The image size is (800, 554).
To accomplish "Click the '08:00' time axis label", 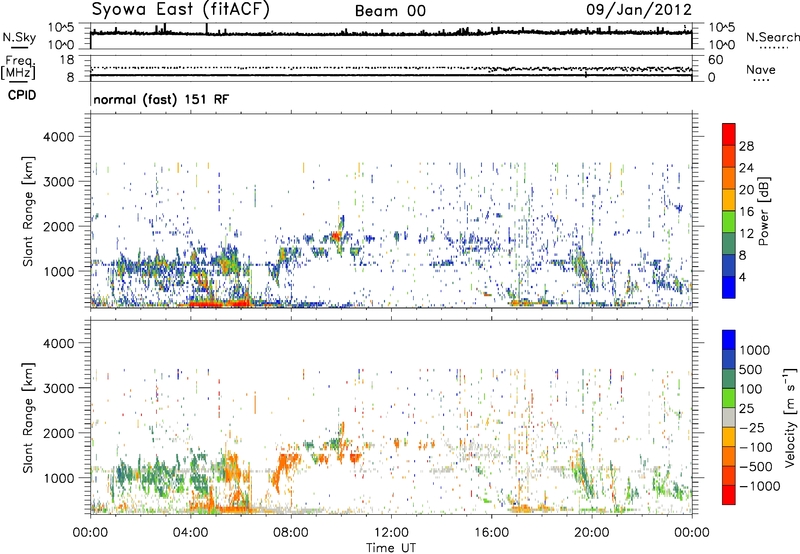I will pyautogui.click(x=291, y=533).
